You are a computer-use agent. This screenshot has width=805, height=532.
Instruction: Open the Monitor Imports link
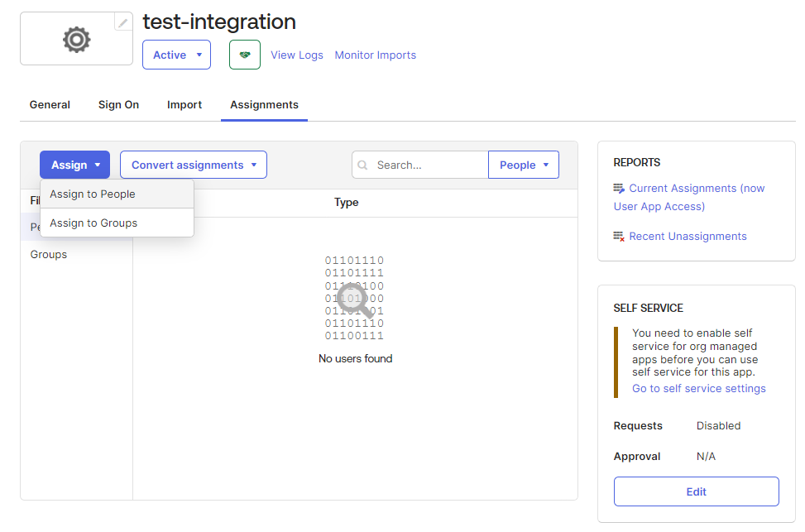tap(375, 55)
